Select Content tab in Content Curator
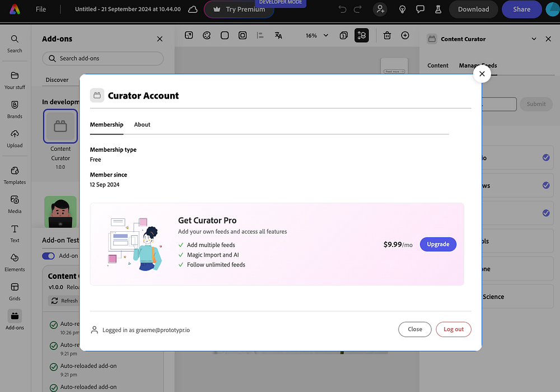This screenshot has width=560, height=392. click(438, 66)
